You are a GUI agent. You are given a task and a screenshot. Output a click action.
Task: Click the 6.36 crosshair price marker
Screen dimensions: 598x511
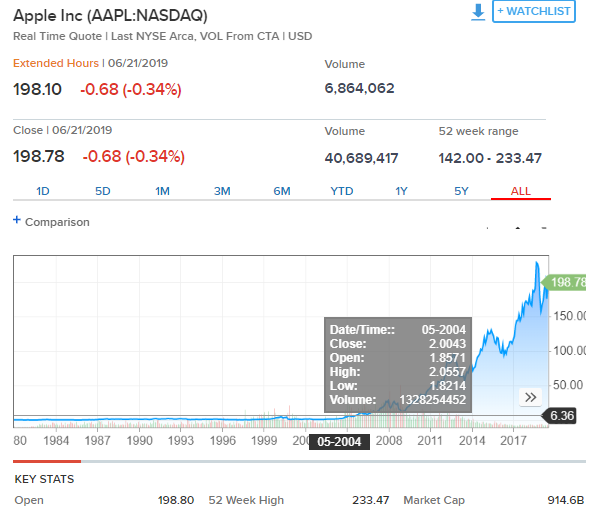(559, 416)
